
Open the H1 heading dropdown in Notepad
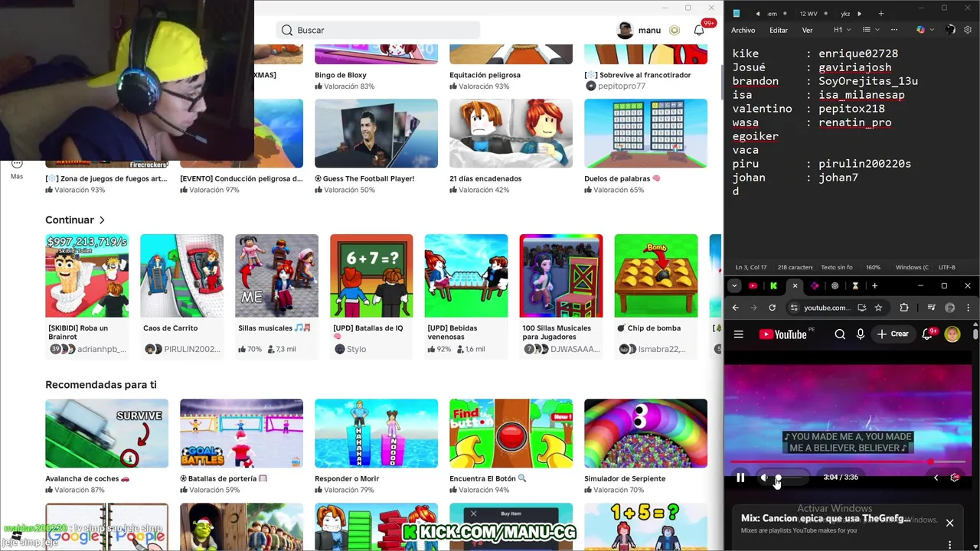pos(841,30)
